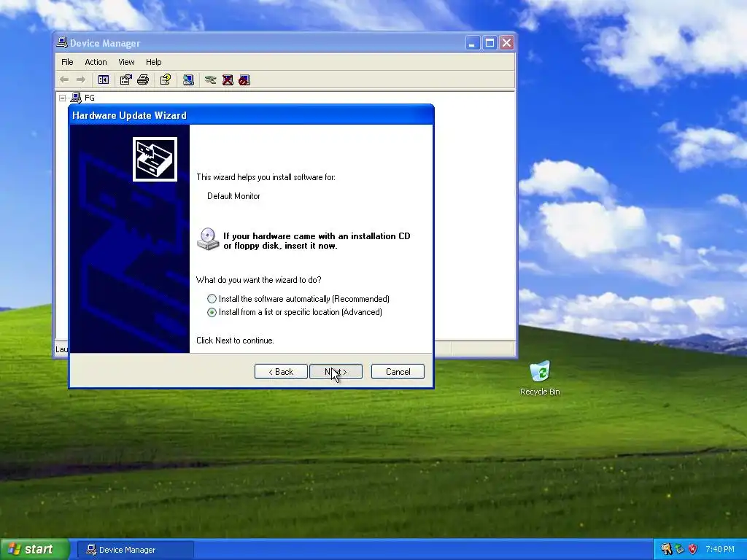Select the FG computer icon in tree
This screenshot has height=560, width=747.
pyautogui.click(x=76, y=98)
